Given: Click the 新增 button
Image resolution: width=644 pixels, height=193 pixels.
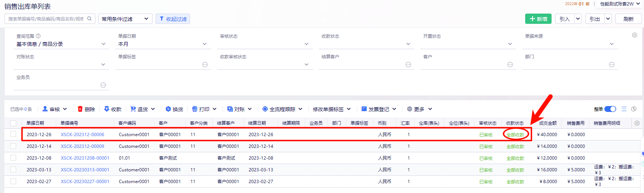Looking at the screenshot, I should (538, 19).
